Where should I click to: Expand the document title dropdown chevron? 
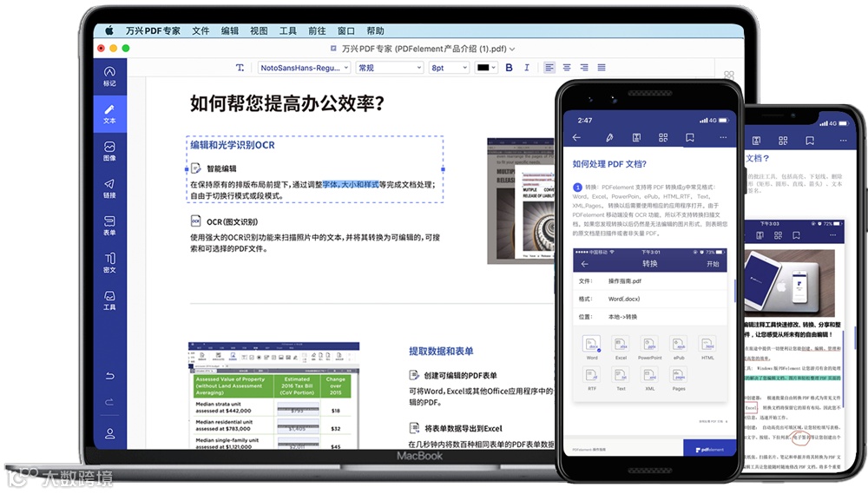pyautogui.click(x=512, y=49)
